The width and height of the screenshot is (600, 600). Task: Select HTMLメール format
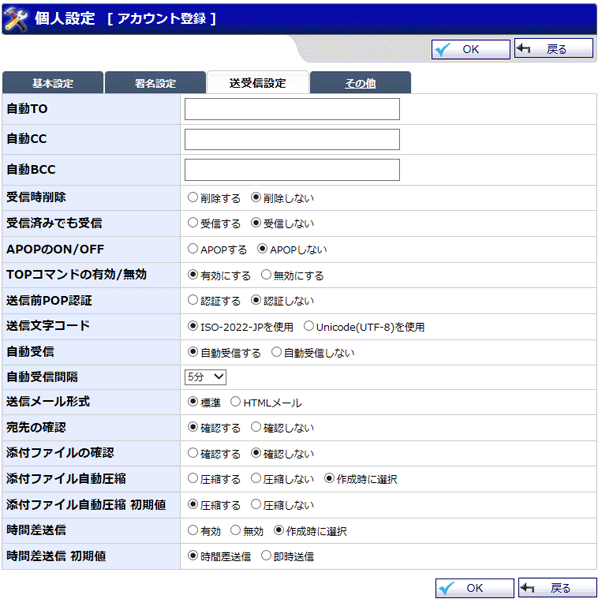pyautogui.click(x=235, y=402)
